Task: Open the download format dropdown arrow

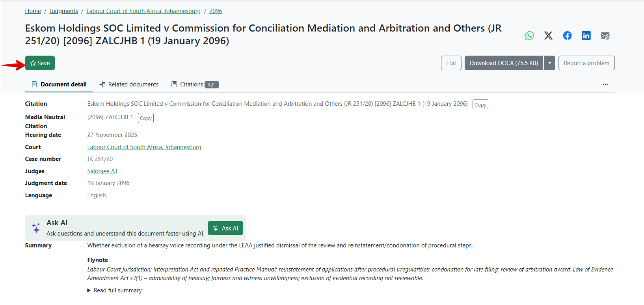Action: click(550, 63)
